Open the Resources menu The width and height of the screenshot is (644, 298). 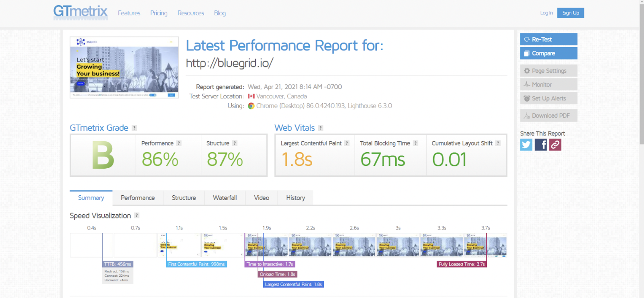[191, 13]
